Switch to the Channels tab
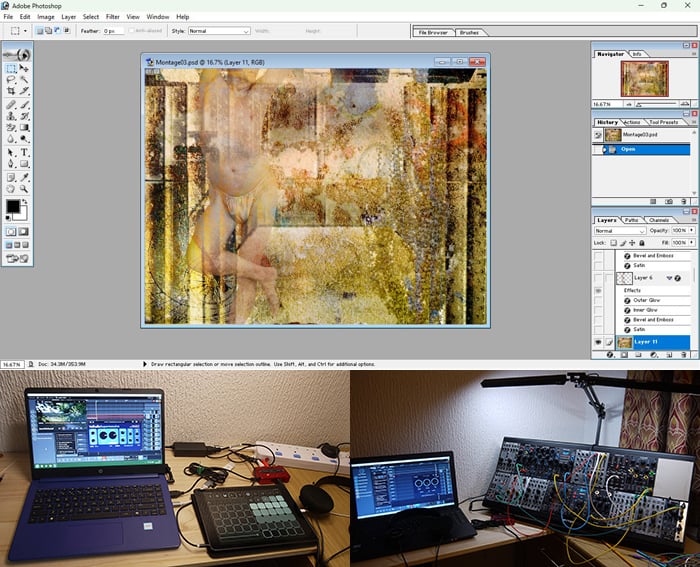The image size is (700, 567). (x=659, y=220)
